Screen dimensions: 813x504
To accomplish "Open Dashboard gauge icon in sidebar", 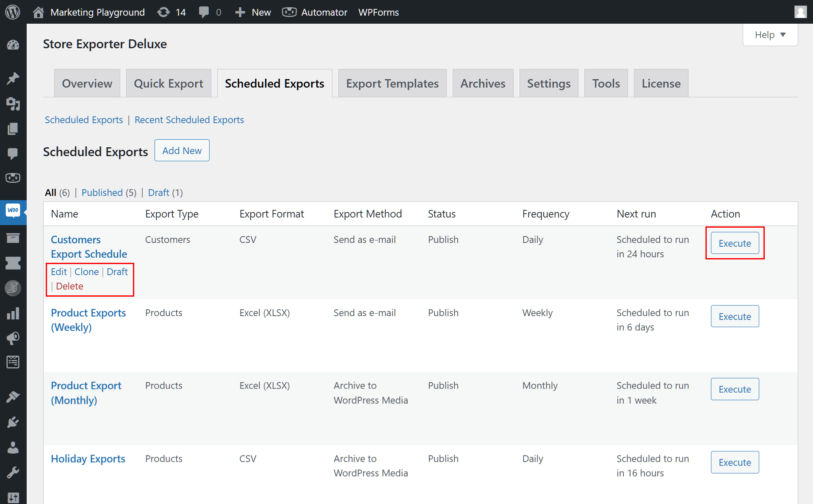I will pos(13,45).
